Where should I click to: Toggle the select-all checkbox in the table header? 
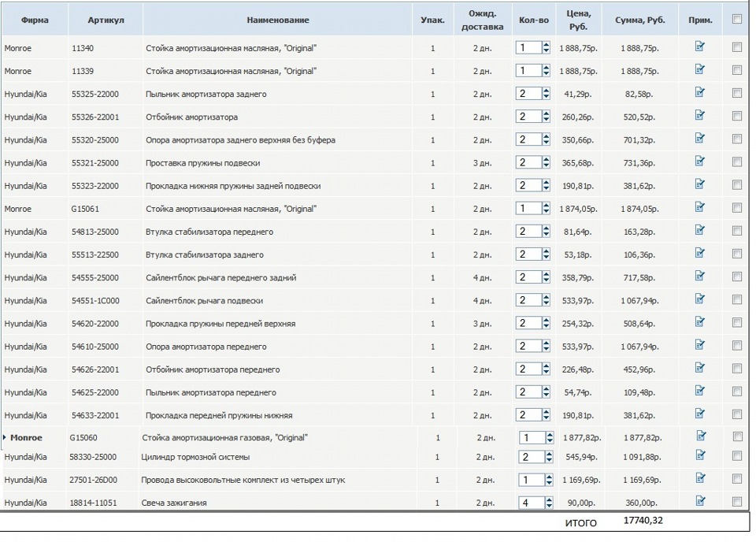click(737, 20)
